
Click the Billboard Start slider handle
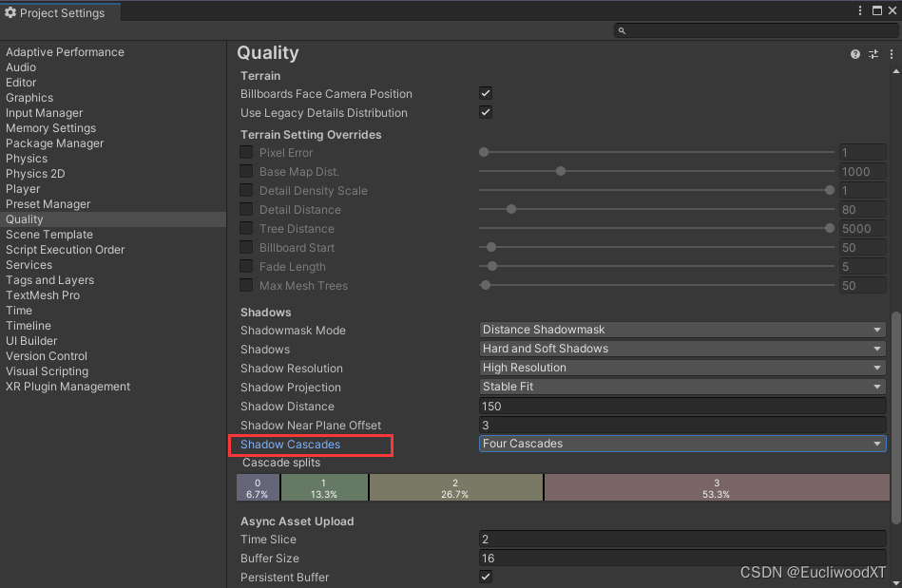click(x=490, y=247)
